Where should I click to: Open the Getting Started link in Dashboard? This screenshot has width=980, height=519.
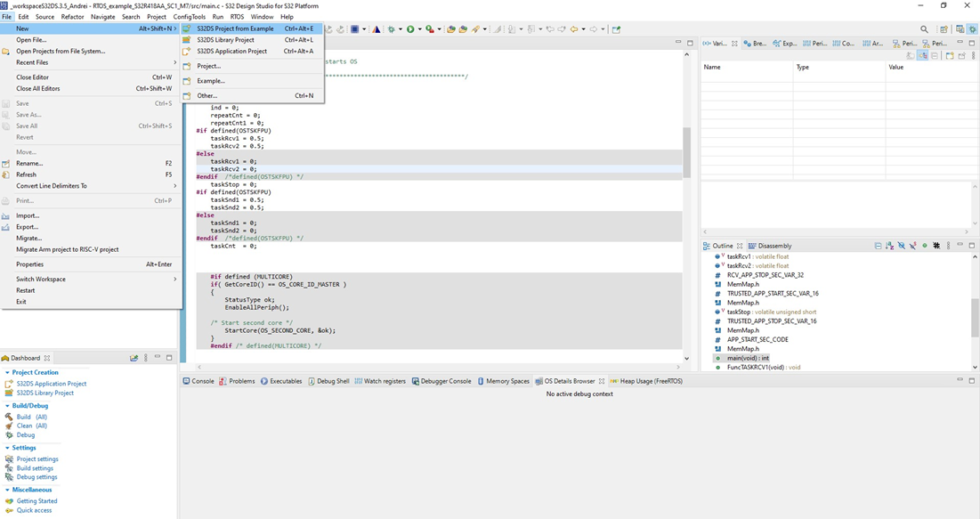34,500
